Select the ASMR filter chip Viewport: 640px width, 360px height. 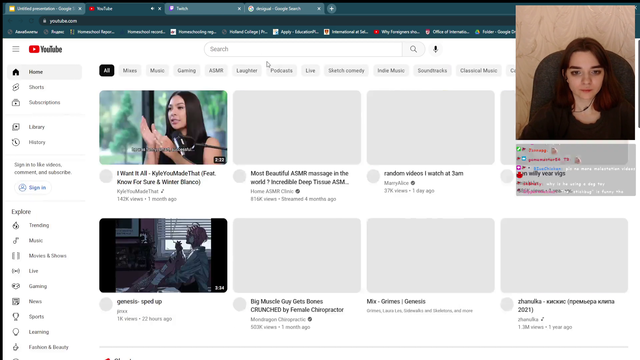pos(216,71)
